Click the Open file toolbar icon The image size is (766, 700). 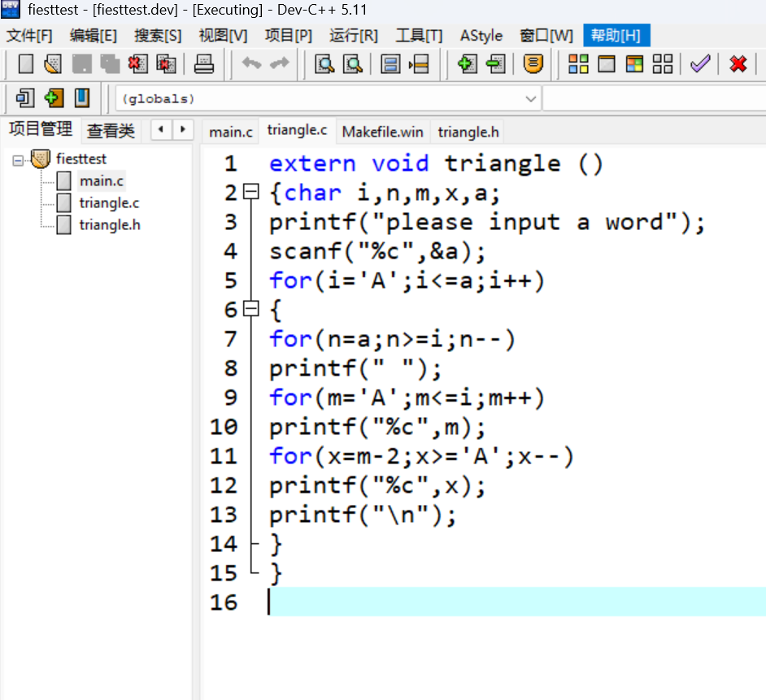click(x=53, y=64)
